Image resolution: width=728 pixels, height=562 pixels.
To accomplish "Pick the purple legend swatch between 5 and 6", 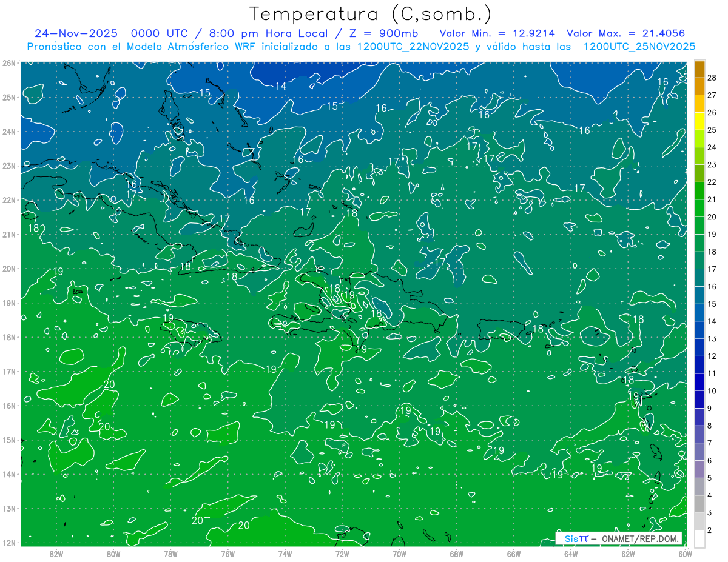I will tap(699, 469).
